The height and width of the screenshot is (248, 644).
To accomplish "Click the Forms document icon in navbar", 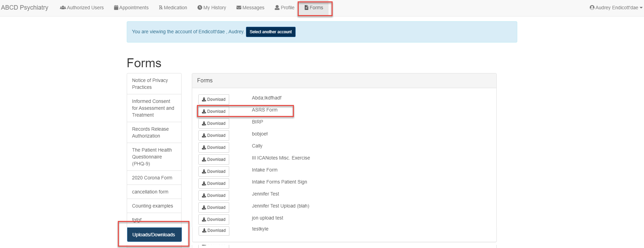I will [x=307, y=8].
